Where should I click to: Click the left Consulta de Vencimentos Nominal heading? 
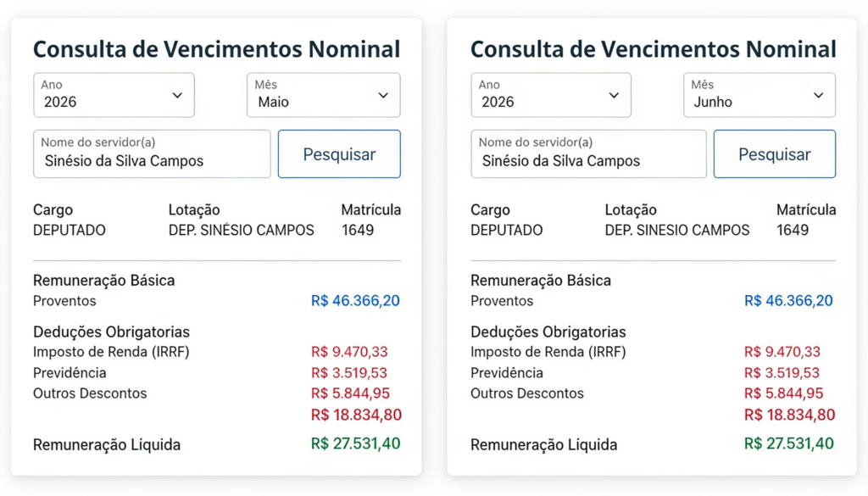216,49
